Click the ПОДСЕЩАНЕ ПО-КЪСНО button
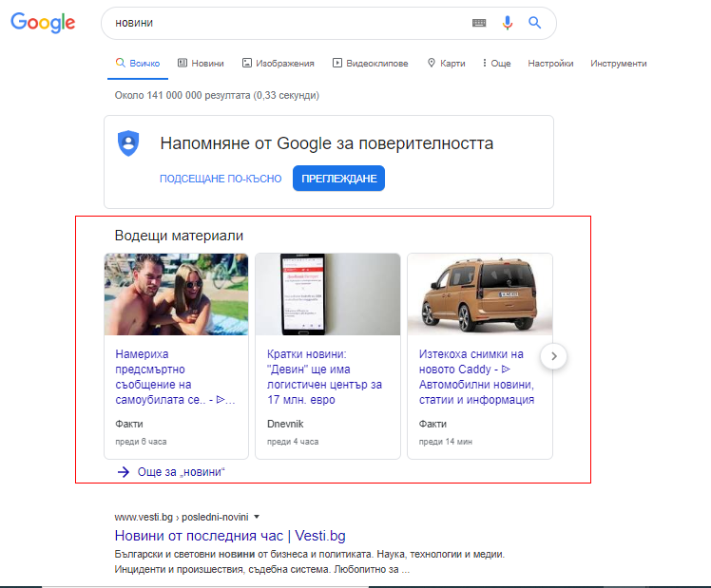711x588 pixels. [x=221, y=179]
